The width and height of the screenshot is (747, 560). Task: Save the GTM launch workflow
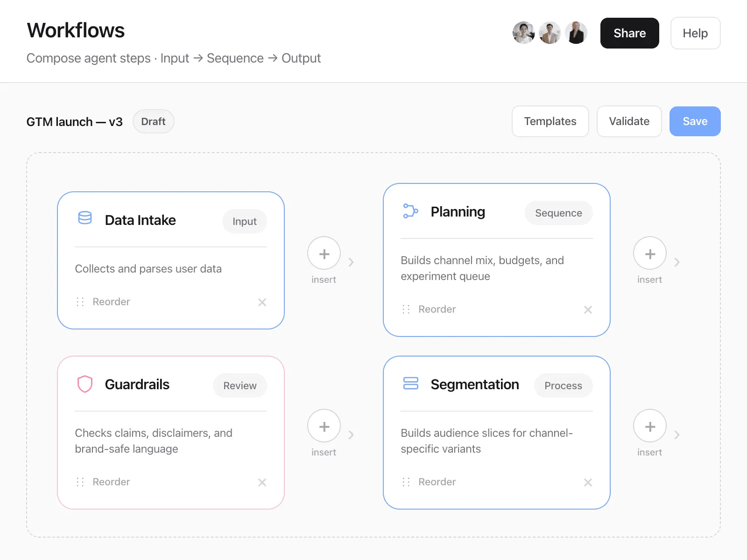(695, 121)
